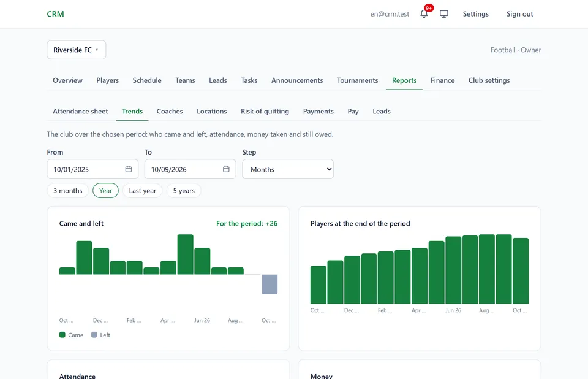
Task: Click the Sign out link
Action: (520, 14)
